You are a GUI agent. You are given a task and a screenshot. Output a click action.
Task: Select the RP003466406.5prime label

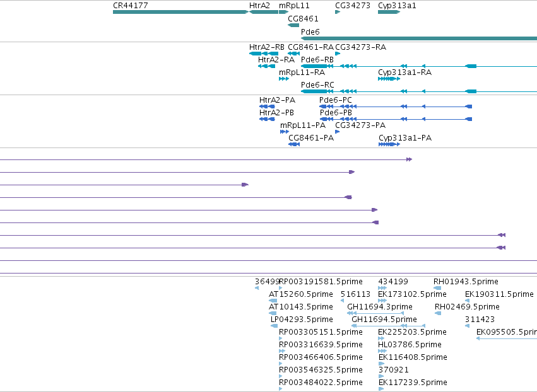[x=321, y=357]
